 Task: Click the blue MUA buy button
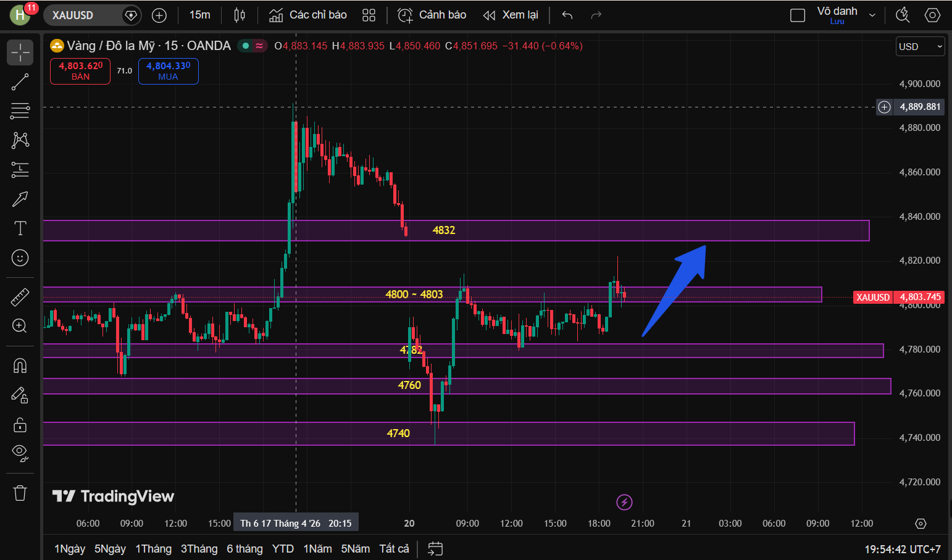169,71
